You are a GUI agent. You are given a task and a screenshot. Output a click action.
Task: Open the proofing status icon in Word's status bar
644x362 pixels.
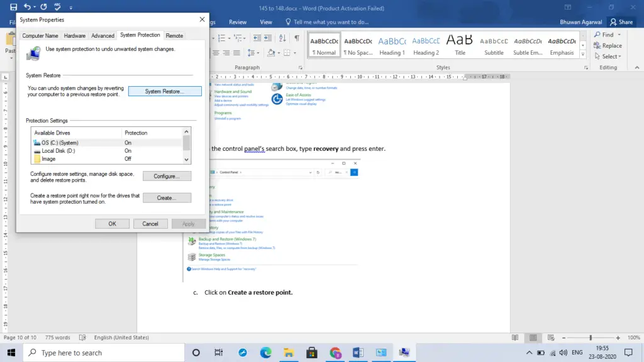click(82, 337)
